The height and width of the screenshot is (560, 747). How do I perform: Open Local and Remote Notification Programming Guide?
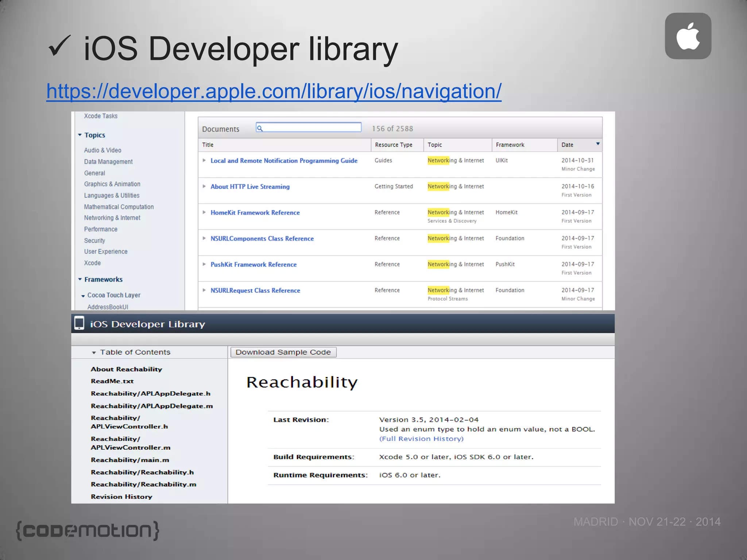point(284,161)
